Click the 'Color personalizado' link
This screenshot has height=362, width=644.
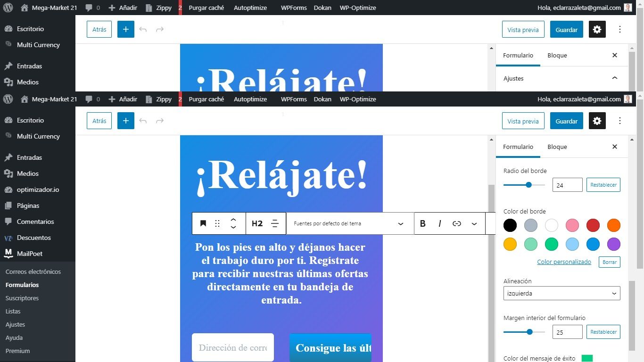(564, 262)
